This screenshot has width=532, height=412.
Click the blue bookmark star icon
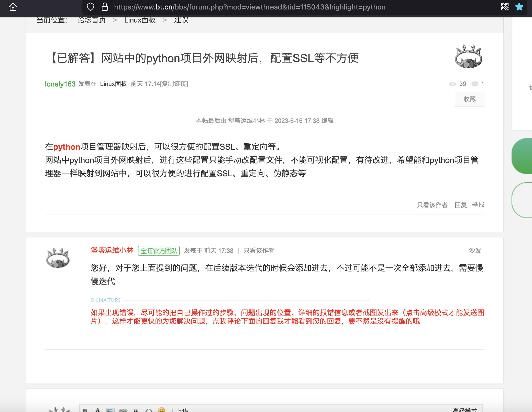[519, 7]
